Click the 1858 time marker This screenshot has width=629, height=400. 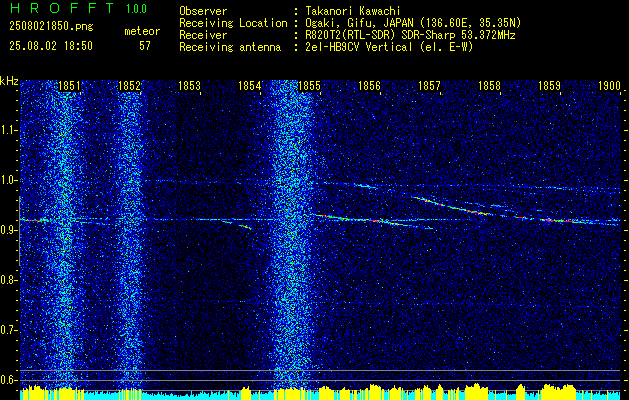click(x=489, y=86)
